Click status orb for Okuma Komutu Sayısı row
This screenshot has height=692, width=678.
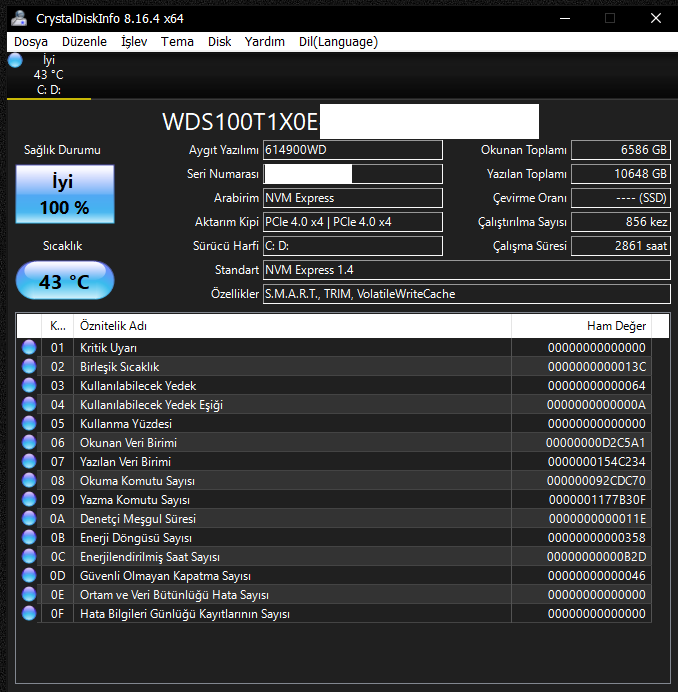click(x=29, y=481)
